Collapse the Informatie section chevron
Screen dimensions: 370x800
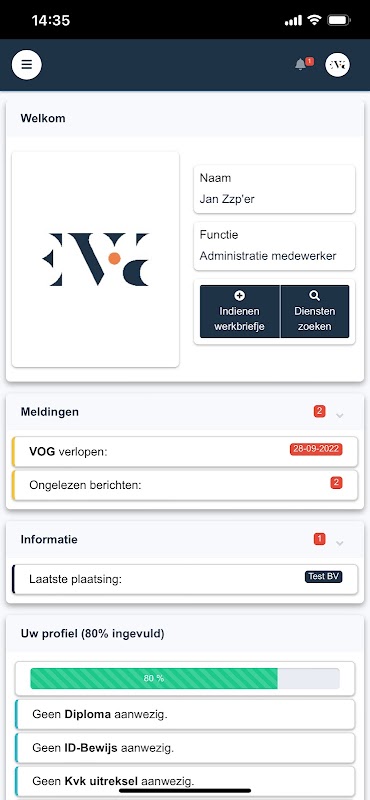click(x=340, y=543)
